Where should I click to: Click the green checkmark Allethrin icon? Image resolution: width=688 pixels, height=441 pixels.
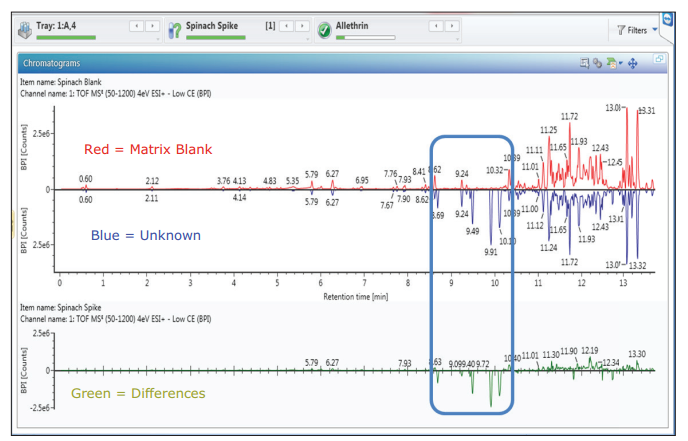coord(324,31)
